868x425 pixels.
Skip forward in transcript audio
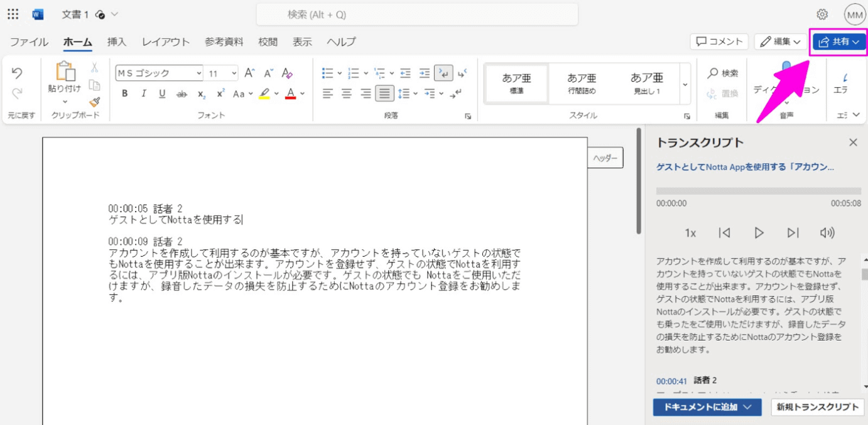[793, 233]
